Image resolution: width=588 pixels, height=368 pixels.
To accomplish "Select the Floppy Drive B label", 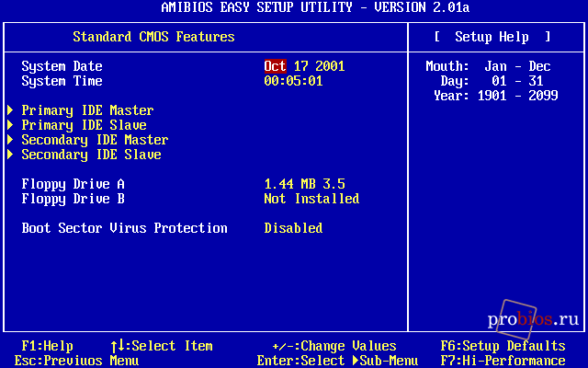I will (x=73, y=200).
